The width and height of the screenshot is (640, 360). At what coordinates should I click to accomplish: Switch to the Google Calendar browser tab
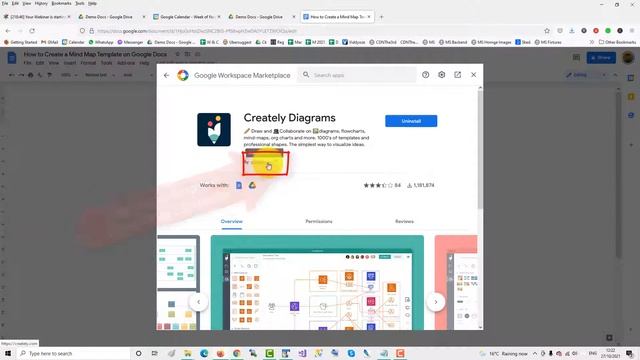[x=187, y=17]
